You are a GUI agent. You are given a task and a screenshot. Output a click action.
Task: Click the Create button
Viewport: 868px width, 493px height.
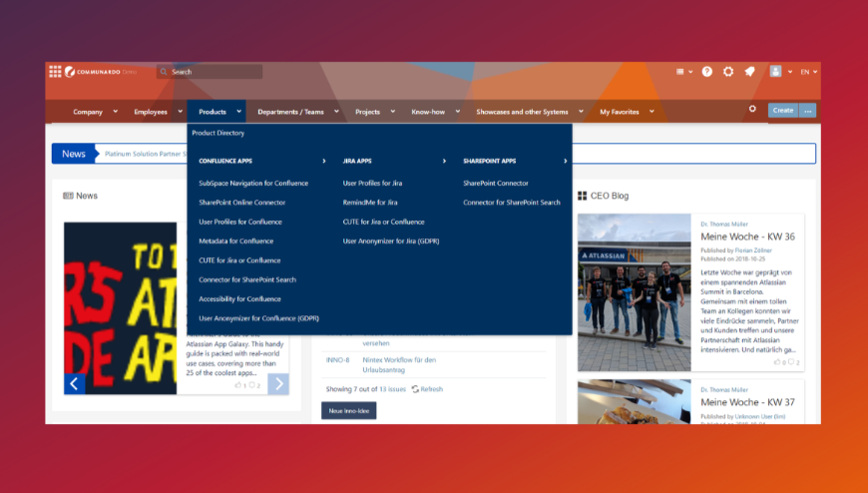tap(783, 110)
